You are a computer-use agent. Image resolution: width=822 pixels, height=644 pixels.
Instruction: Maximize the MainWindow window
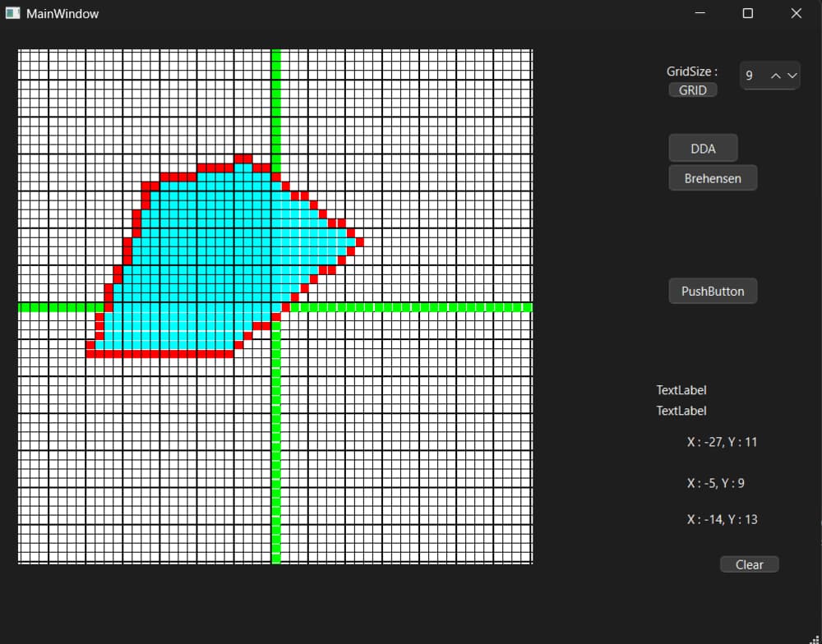pyautogui.click(x=748, y=13)
